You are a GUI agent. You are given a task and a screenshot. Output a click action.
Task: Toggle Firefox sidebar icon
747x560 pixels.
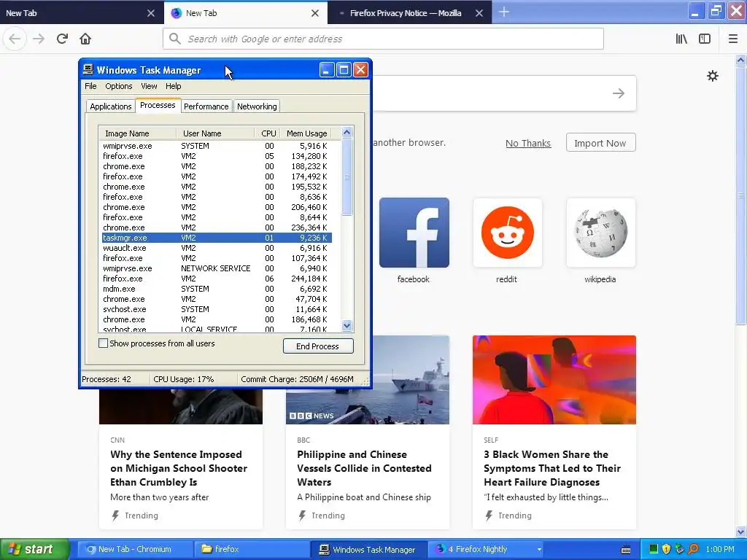[705, 39]
